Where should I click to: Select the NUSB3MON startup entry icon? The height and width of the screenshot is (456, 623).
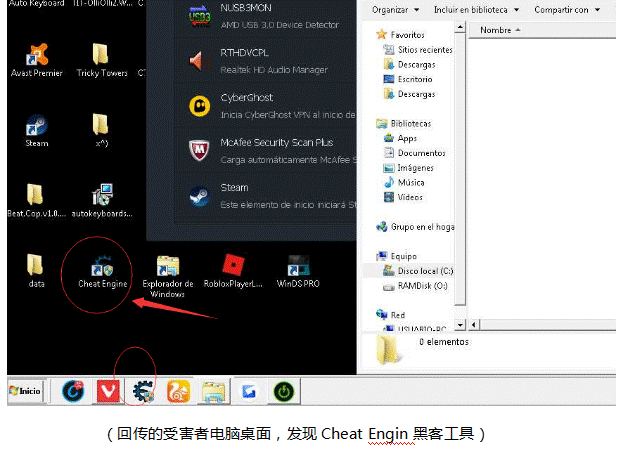tap(199, 16)
